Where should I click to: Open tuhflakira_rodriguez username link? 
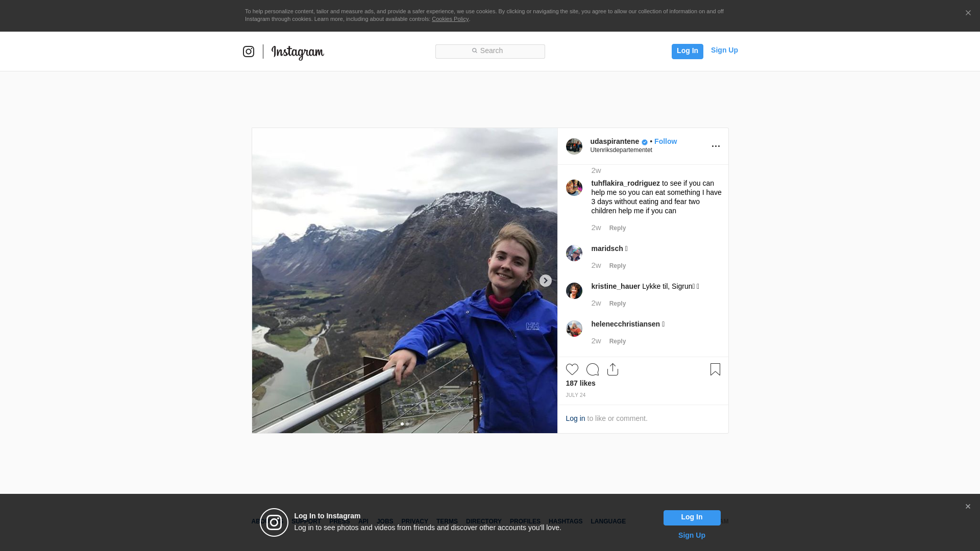(x=626, y=183)
